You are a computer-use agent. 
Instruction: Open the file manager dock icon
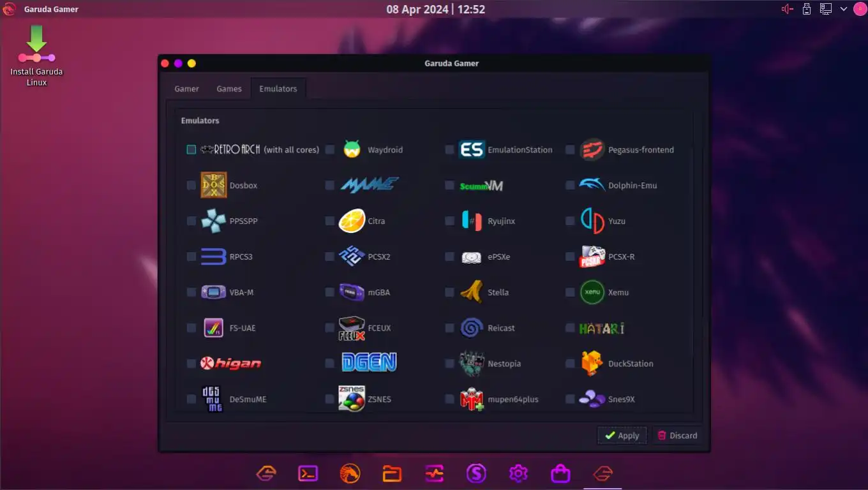pyautogui.click(x=392, y=473)
